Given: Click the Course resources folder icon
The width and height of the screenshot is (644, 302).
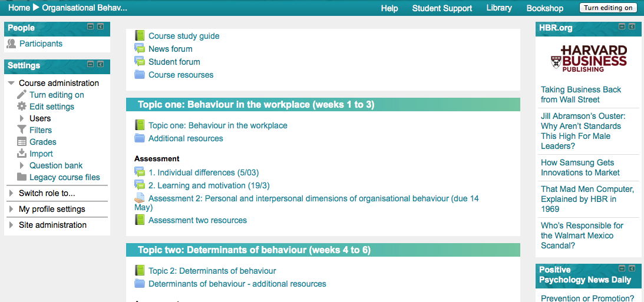Looking at the screenshot, I should (140, 75).
